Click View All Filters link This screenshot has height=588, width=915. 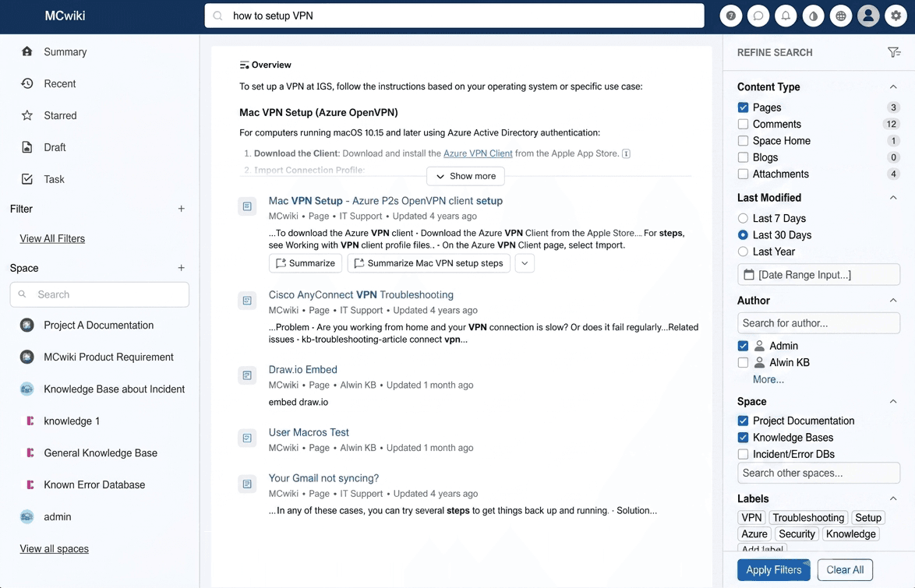pyautogui.click(x=52, y=238)
